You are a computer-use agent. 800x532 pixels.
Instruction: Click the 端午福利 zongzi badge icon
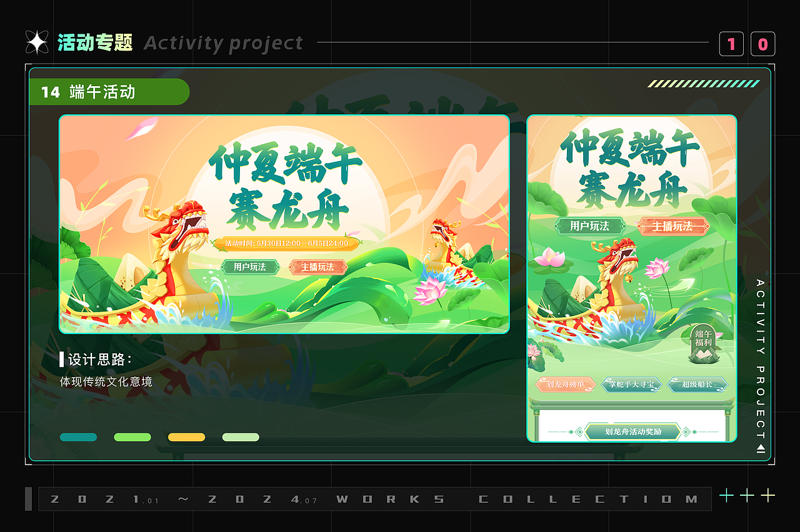pyautogui.click(x=703, y=343)
